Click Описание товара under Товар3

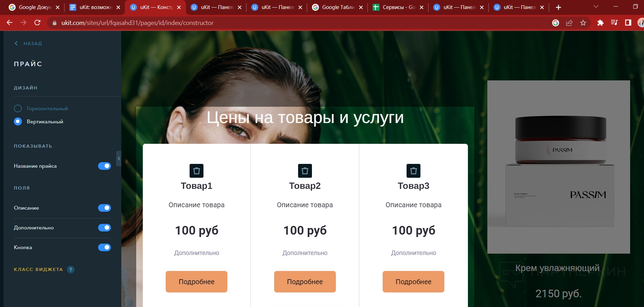tap(414, 205)
